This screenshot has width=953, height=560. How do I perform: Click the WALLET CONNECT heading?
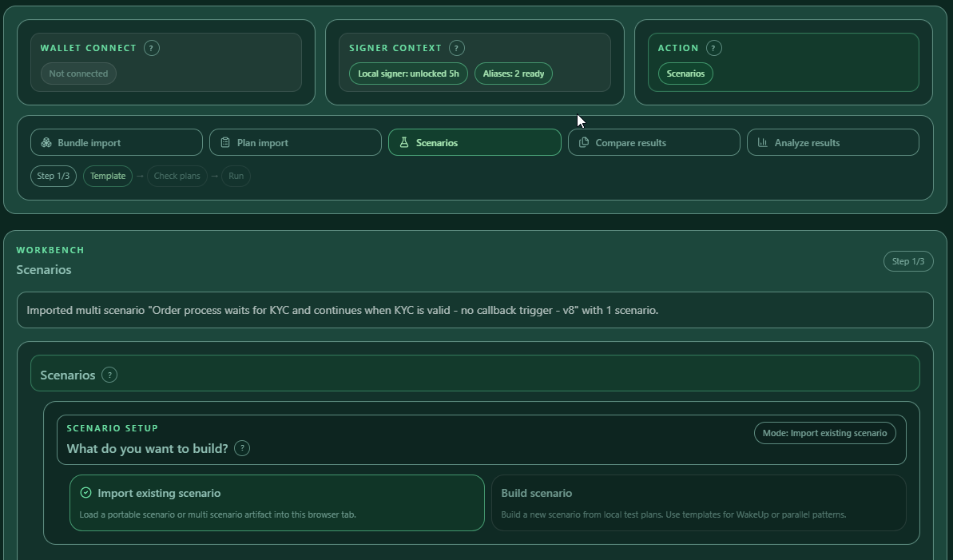point(89,48)
